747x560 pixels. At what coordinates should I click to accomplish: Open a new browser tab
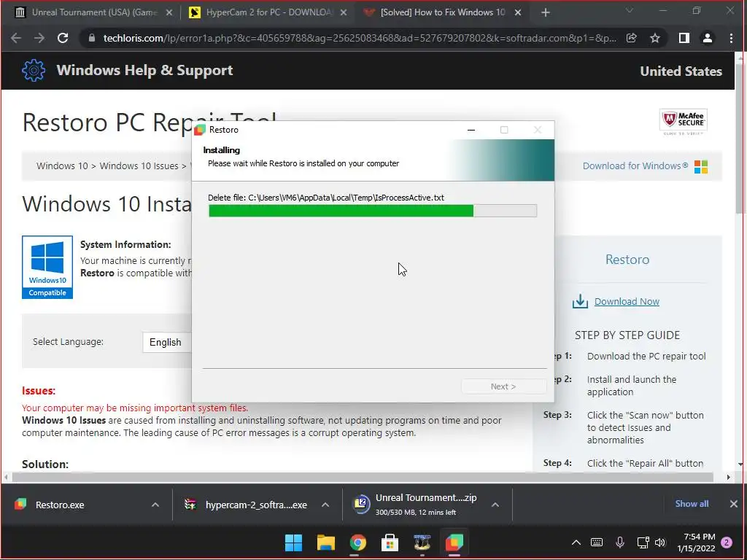tap(546, 13)
